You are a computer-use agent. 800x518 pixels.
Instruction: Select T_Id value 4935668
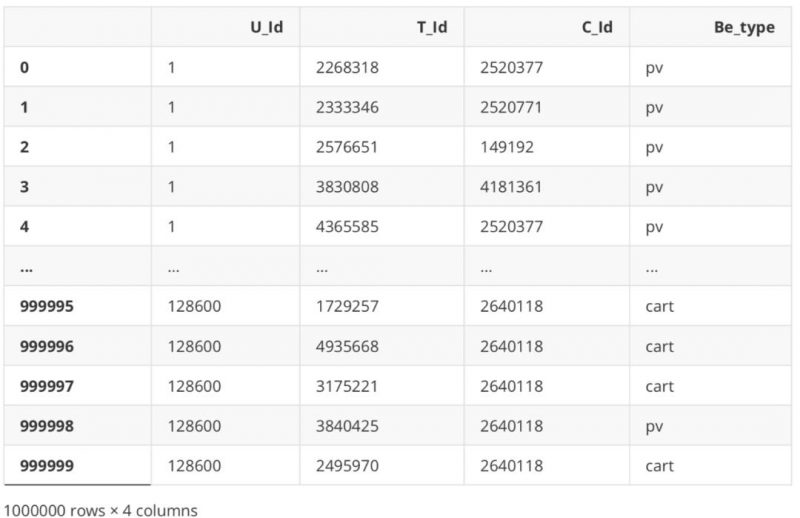tap(347, 347)
